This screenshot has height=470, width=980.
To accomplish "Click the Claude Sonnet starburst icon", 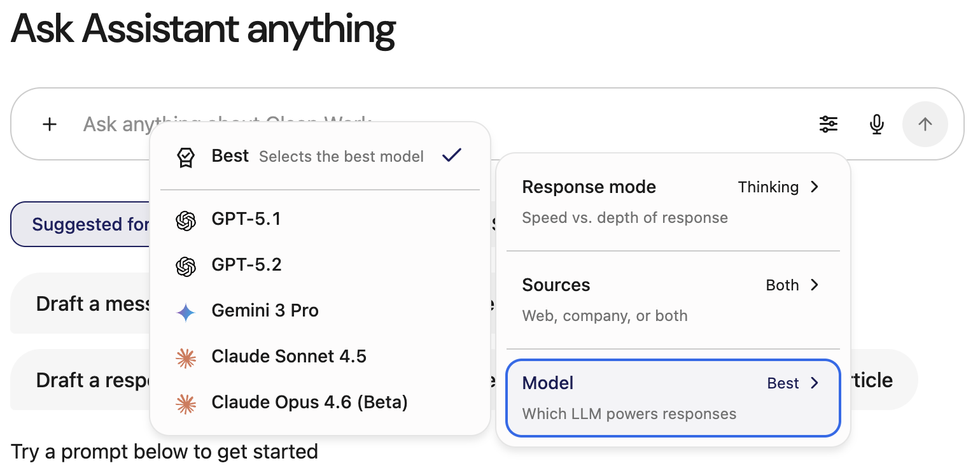I will tap(185, 358).
